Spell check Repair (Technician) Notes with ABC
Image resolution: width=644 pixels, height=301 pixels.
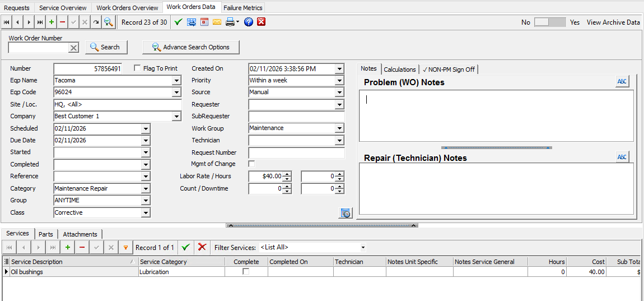622,157
